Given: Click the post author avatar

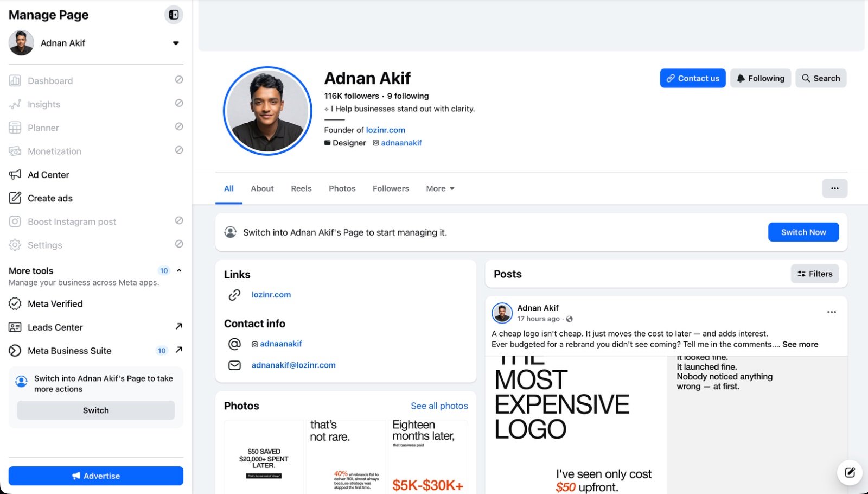Looking at the screenshot, I should pos(502,313).
